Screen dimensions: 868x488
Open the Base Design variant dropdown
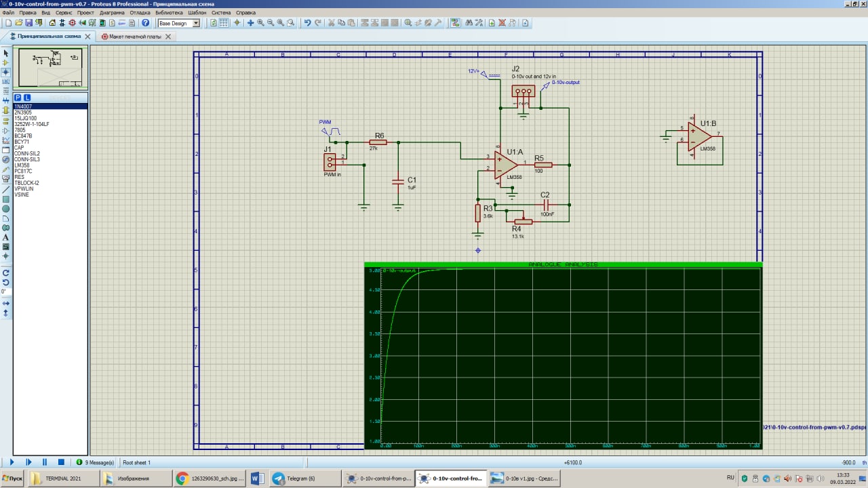click(x=196, y=23)
